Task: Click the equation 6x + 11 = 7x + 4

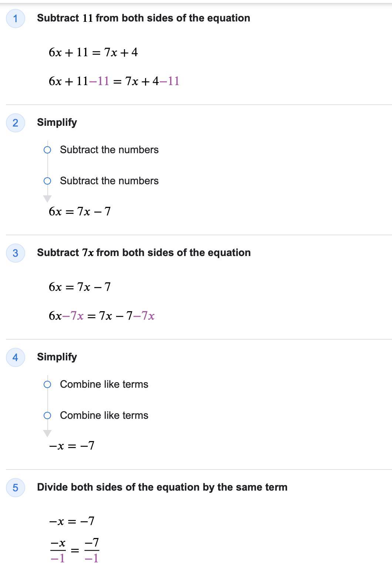Action: 93,52
